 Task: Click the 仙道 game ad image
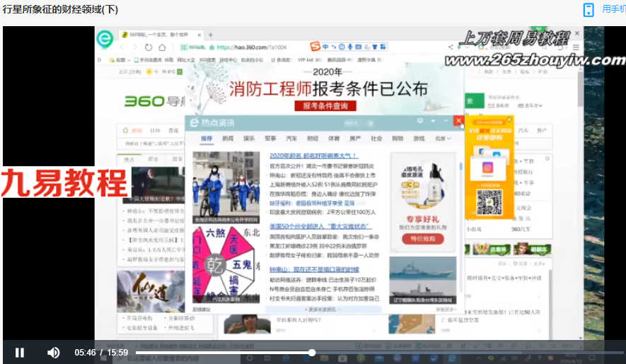[151, 291]
